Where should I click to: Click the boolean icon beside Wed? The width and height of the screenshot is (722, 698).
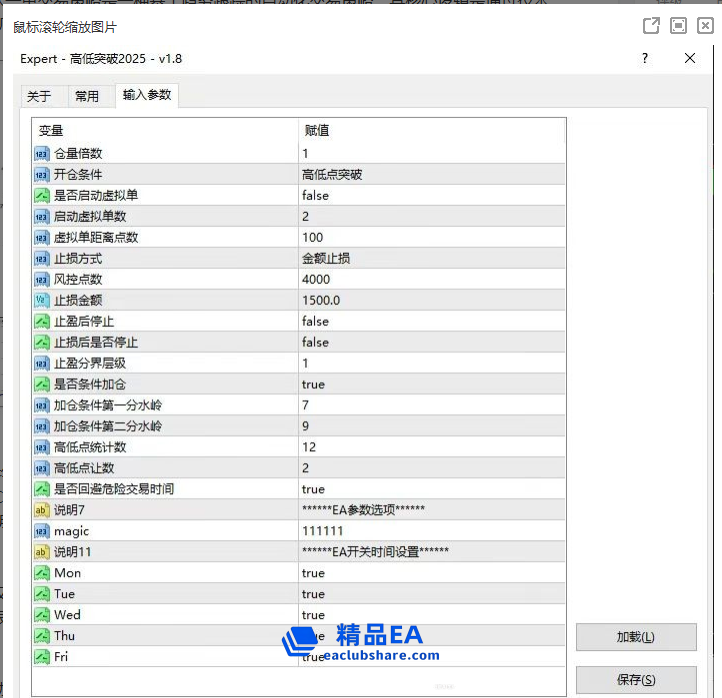coord(41,615)
